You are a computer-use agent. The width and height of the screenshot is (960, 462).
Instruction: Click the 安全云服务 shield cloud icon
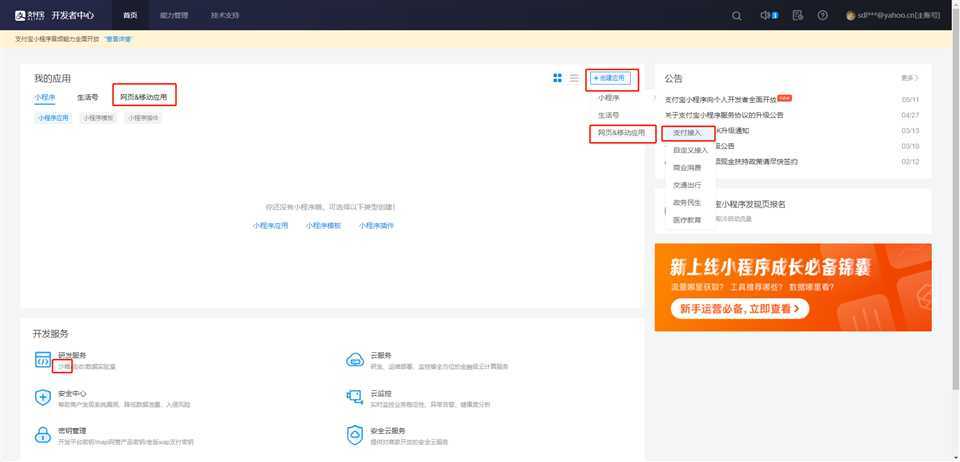[355, 435]
